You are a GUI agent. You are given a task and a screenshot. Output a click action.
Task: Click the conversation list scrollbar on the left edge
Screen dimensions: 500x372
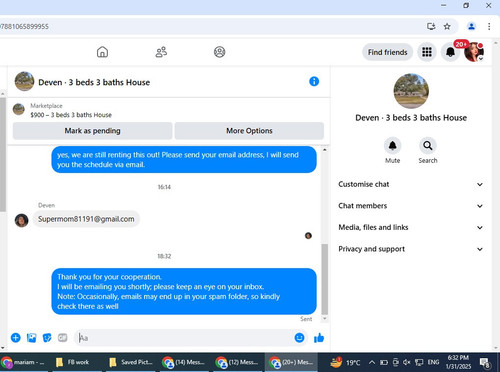click(3, 154)
